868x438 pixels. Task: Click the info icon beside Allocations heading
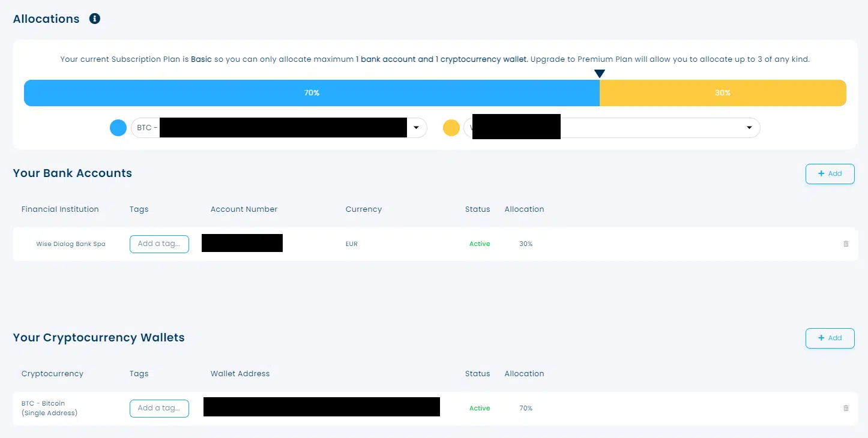[94, 19]
